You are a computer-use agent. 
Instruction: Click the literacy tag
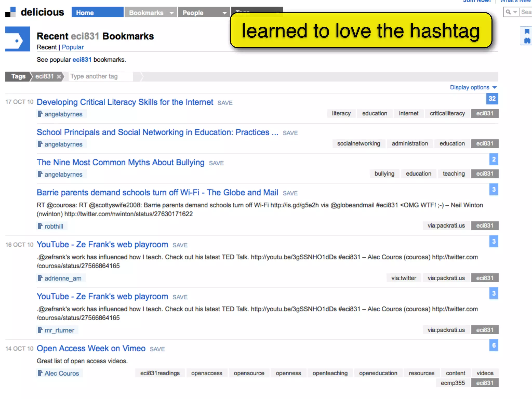tap(341, 114)
